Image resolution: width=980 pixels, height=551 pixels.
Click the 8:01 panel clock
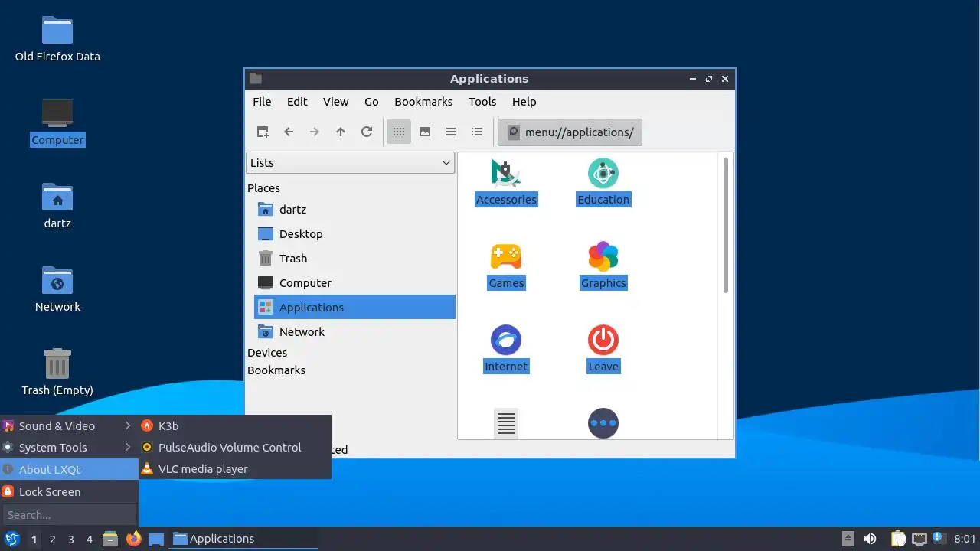click(x=965, y=539)
